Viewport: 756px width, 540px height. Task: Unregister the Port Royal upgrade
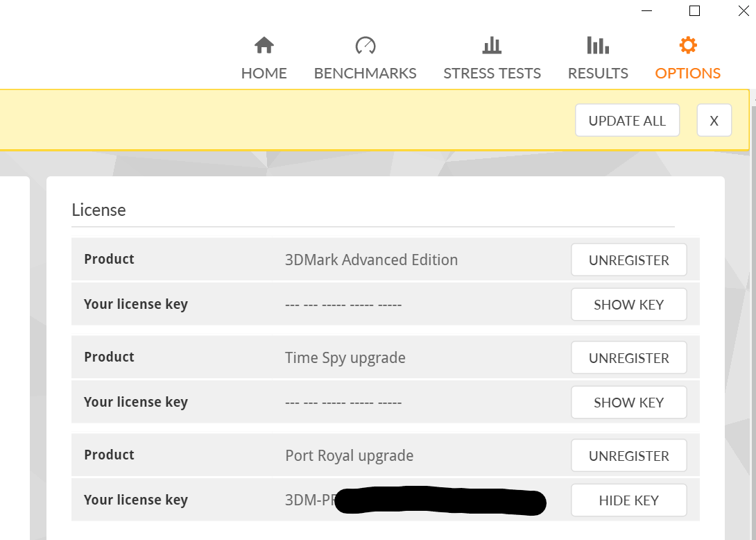pos(628,456)
